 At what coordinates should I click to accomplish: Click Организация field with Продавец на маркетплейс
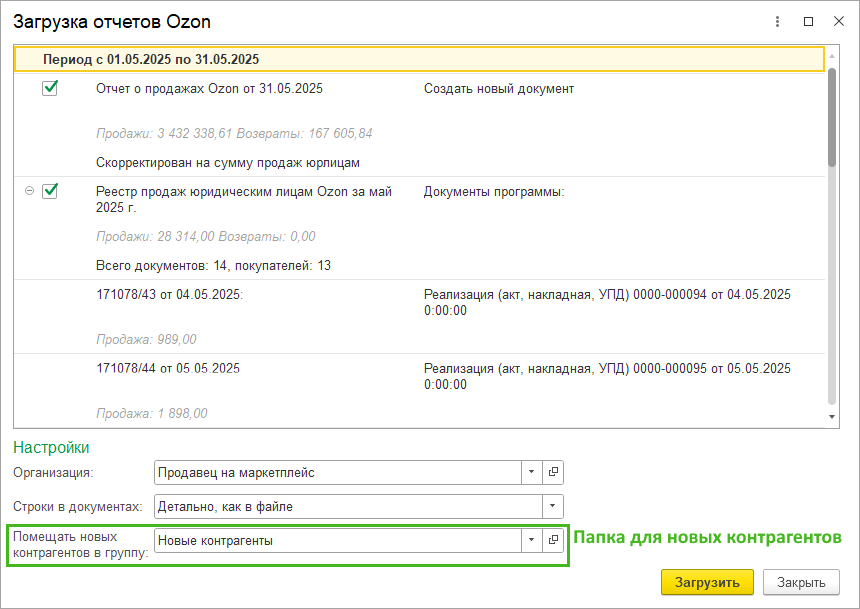click(337, 472)
